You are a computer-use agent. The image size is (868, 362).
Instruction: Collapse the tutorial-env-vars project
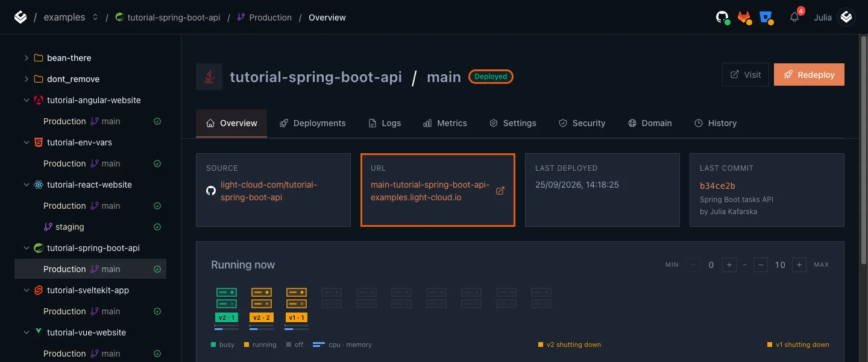coord(26,142)
